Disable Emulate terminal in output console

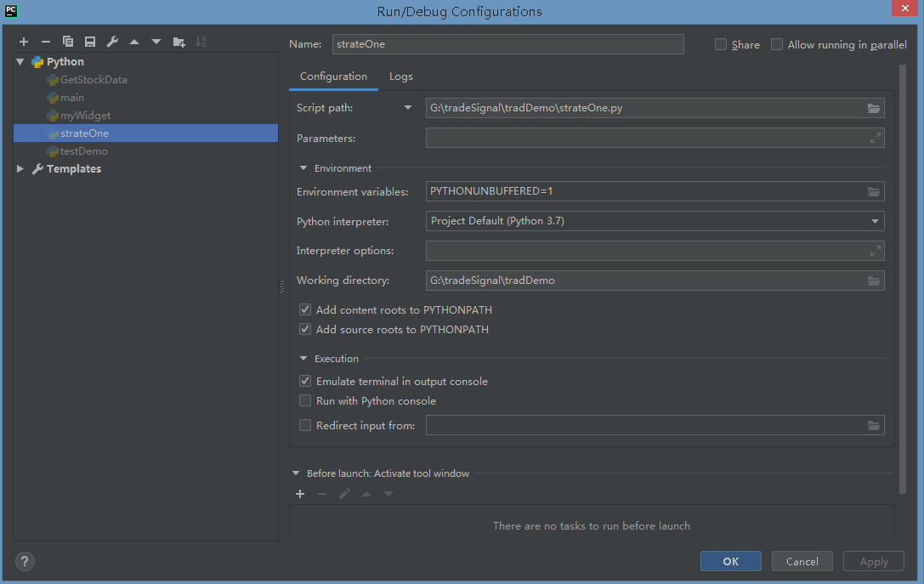(x=304, y=382)
